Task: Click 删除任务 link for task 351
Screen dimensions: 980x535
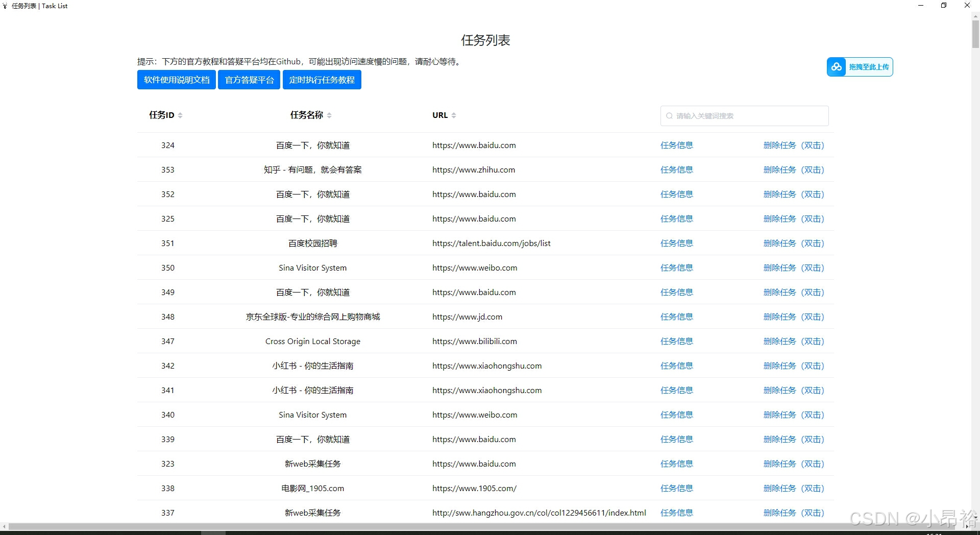Action: click(x=794, y=244)
